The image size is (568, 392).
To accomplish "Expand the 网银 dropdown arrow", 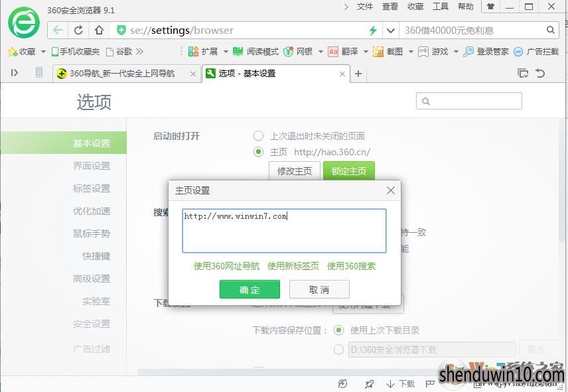I will (x=320, y=52).
